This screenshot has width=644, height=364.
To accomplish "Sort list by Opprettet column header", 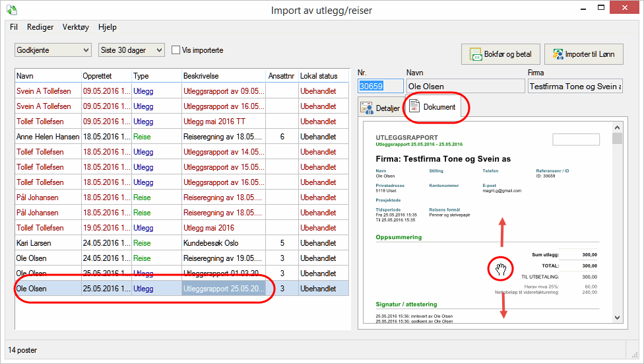I will pyautogui.click(x=106, y=76).
